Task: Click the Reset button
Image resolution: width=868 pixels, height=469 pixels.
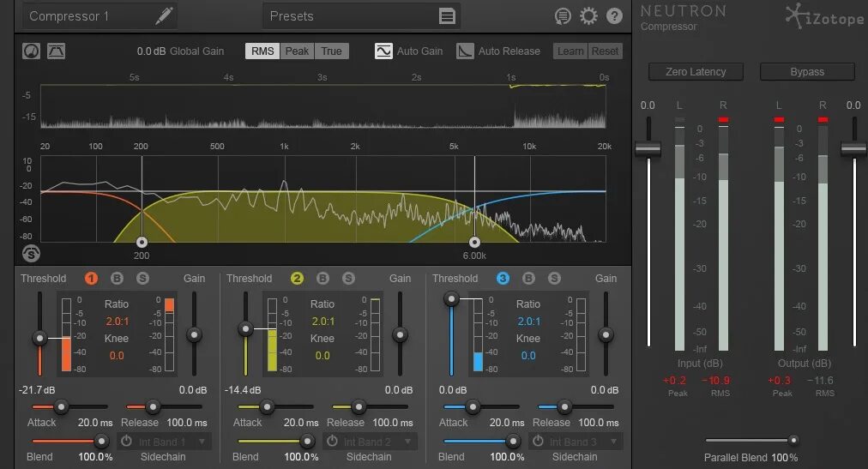Action: point(605,51)
